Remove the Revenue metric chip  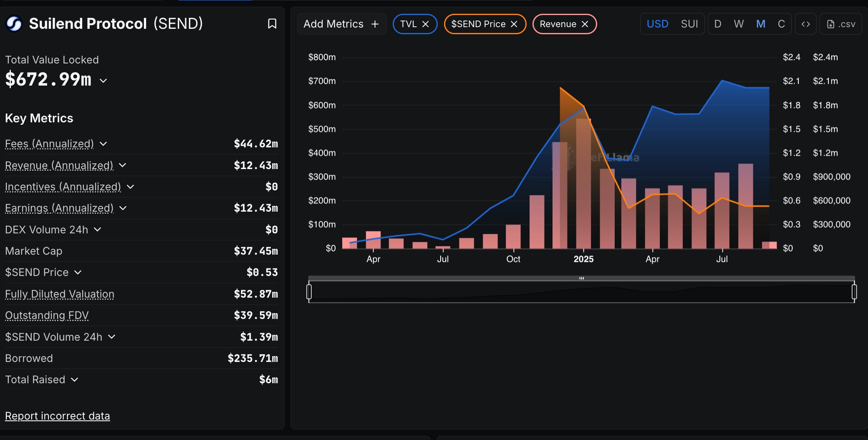pyautogui.click(x=585, y=24)
